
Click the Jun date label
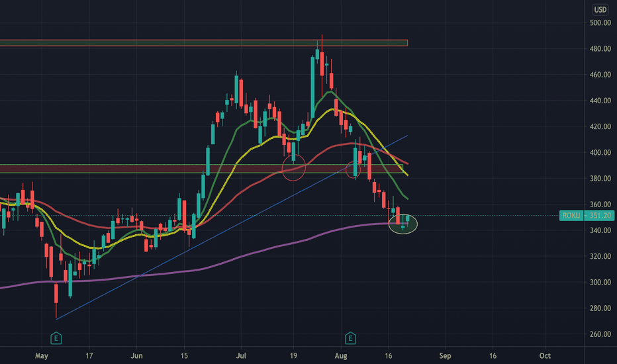point(136,356)
